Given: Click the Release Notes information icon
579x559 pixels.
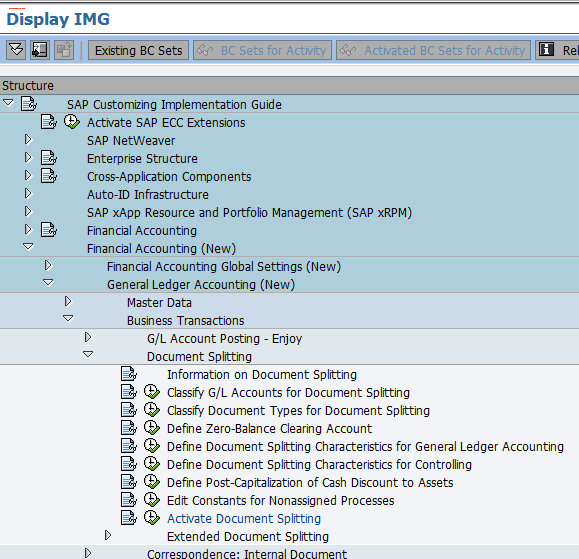Looking at the screenshot, I should [x=547, y=50].
